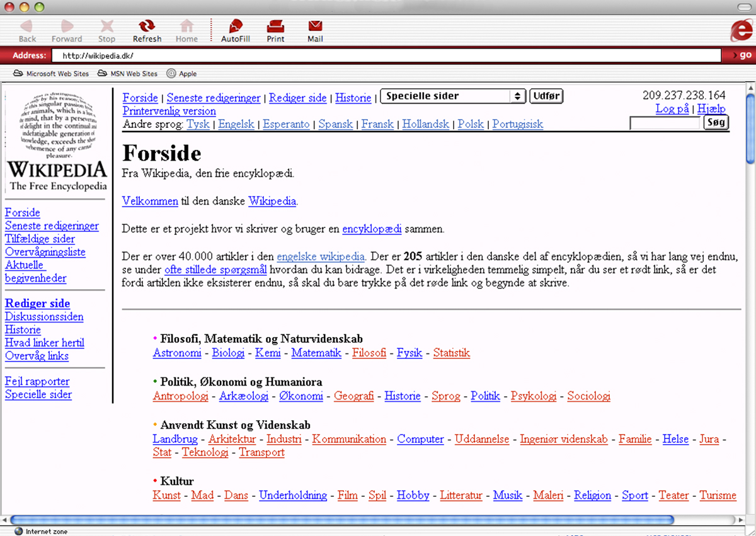This screenshot has height=536, width=756.
Task: Click the Internet zone globe icon
Action: coord(18,531)
